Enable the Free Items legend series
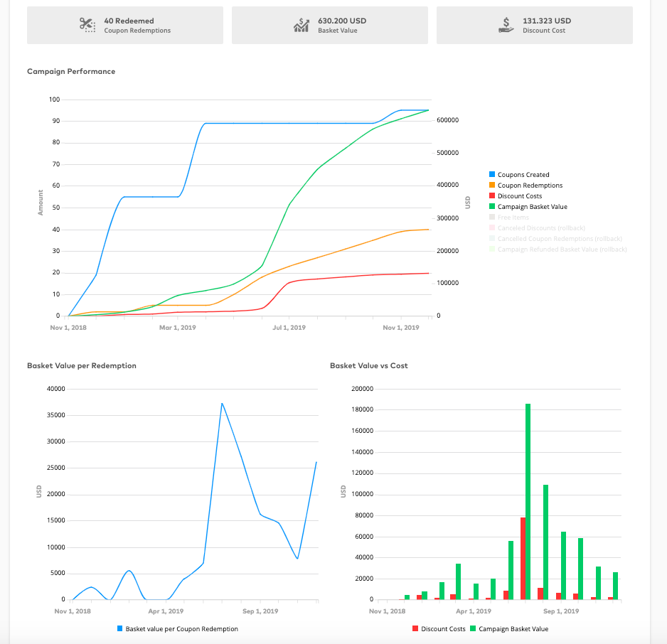 tap(509, 218)
